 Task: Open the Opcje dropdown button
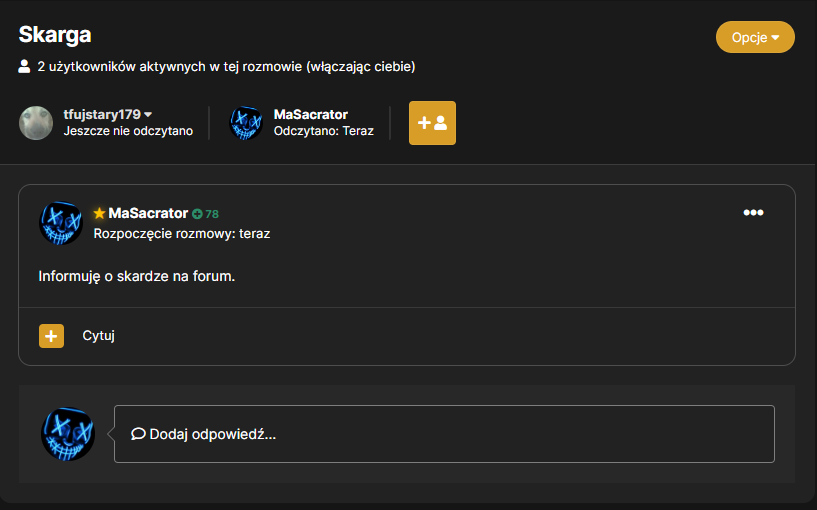click(755, 37)
